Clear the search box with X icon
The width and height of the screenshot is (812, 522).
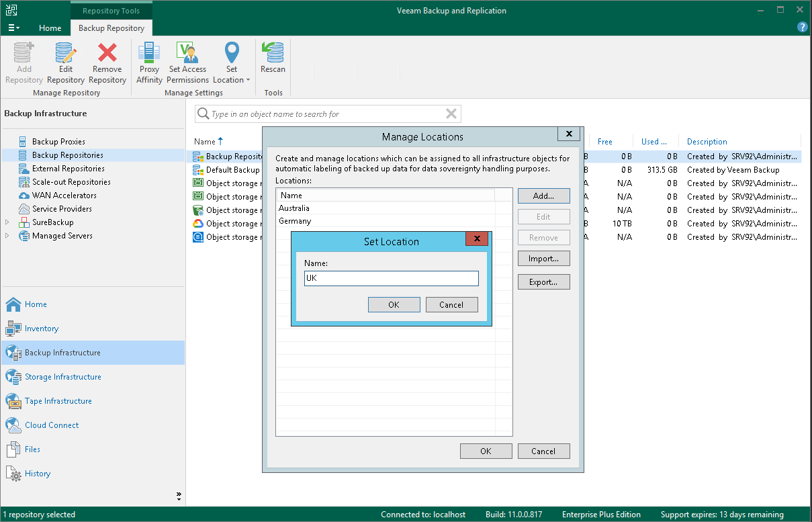click(451, 114)
